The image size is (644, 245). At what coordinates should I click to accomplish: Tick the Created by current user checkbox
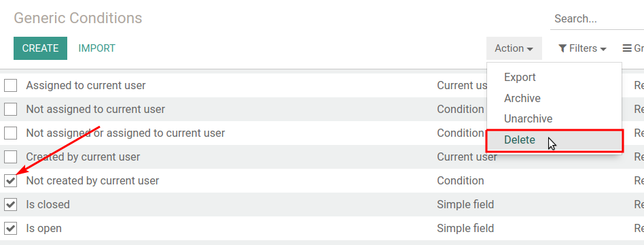11,157
